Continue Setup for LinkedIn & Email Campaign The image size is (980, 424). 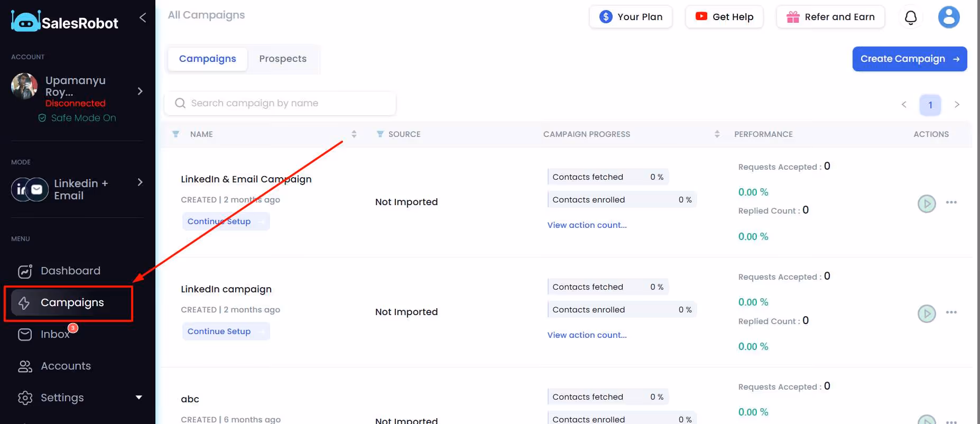[226, 222]
